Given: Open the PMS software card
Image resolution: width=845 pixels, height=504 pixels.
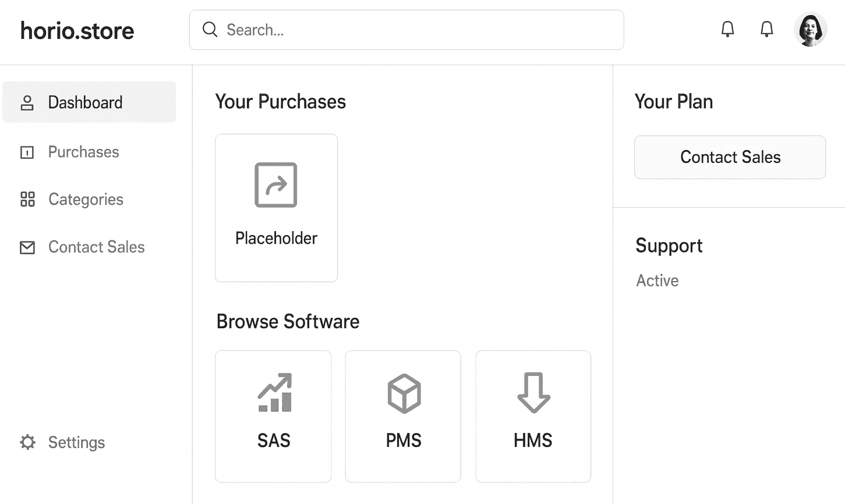Looking at the screenshot, I should [403, 416].
